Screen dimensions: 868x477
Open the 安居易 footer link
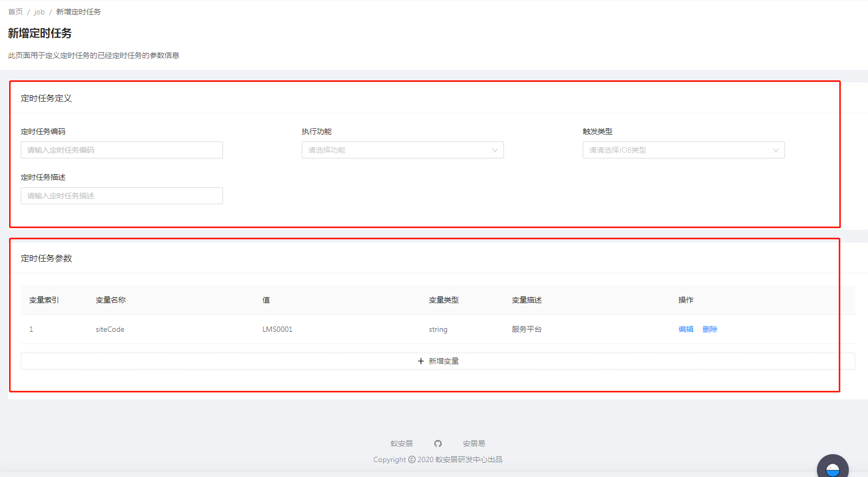(474, 443)
